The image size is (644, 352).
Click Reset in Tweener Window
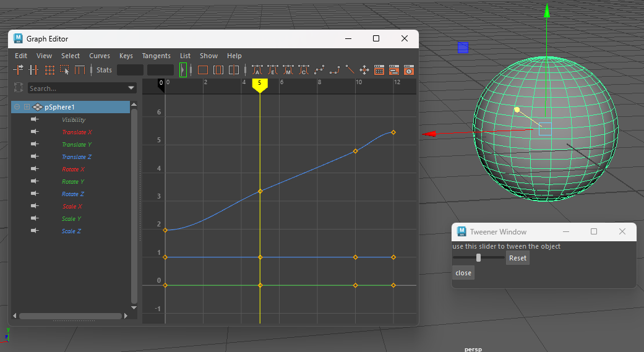coord(518,258)
